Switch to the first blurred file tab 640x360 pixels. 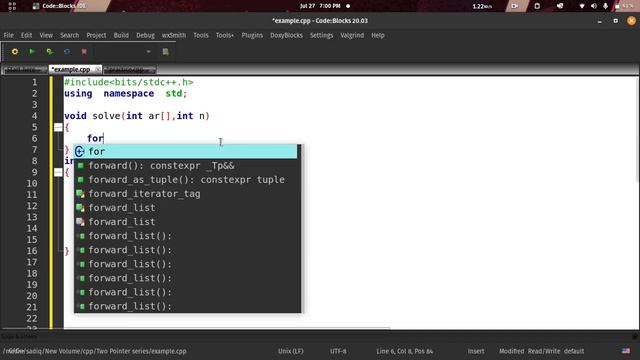(x=24, y=70)
